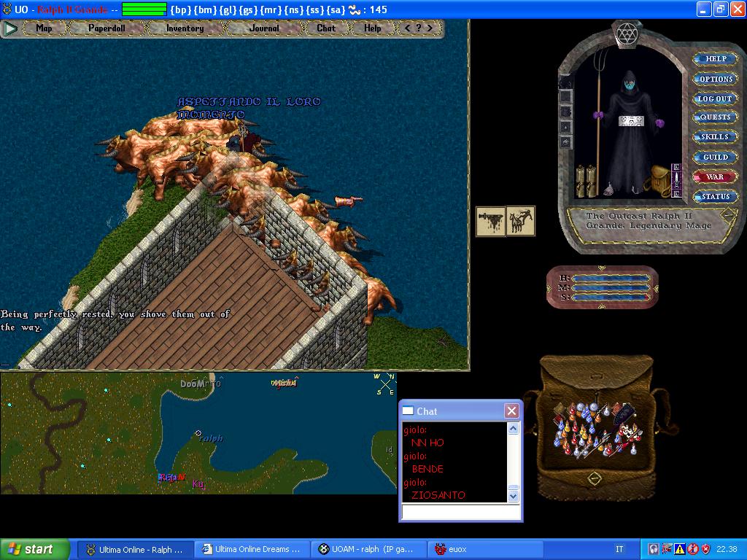This screenshot has width=747, height=560.
Task: Click the red shield security tray icon
Action: (705, 550)
